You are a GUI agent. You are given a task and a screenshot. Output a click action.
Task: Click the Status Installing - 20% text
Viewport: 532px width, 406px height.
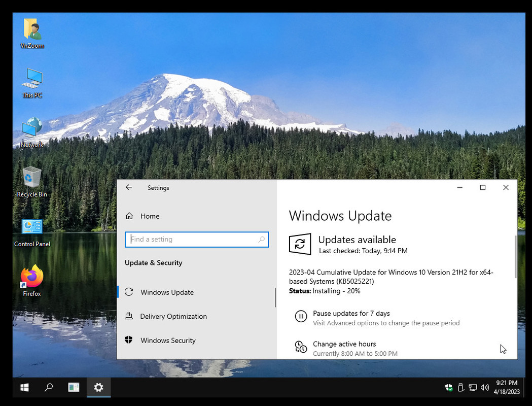click(x=325, y=291)
